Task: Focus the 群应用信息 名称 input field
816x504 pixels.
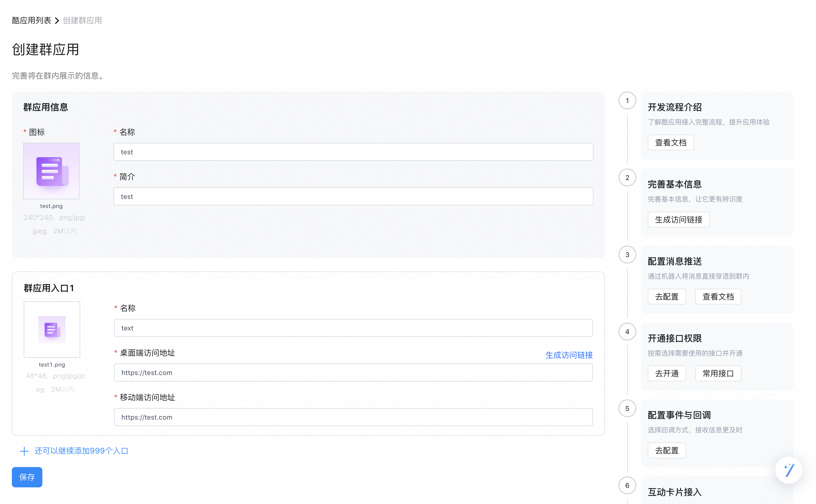Action: tap(353, 152)
